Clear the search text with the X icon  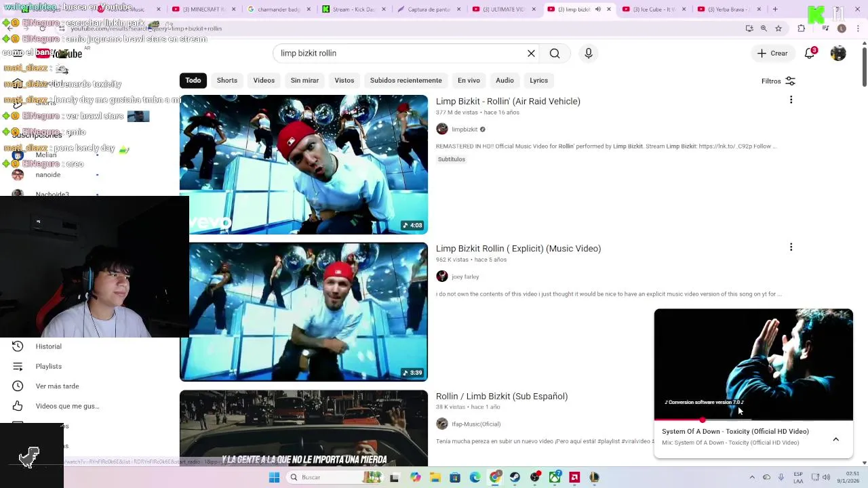[x=531, y=54]
